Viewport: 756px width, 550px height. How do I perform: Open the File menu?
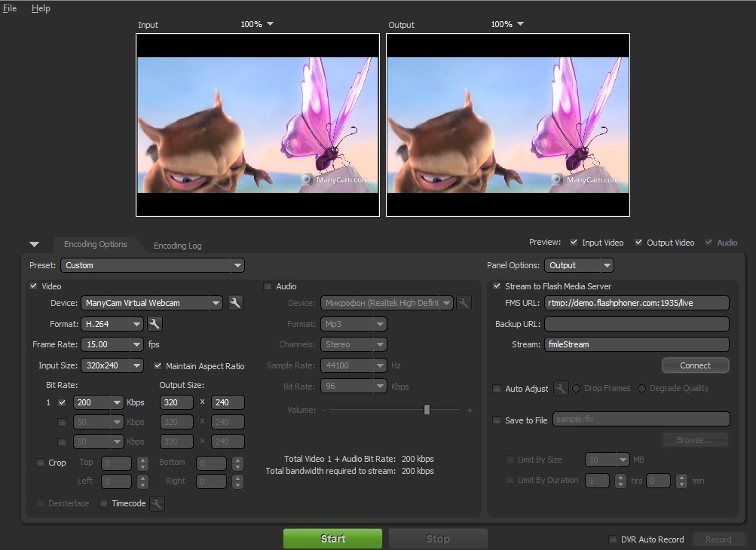tap(10, 8)
